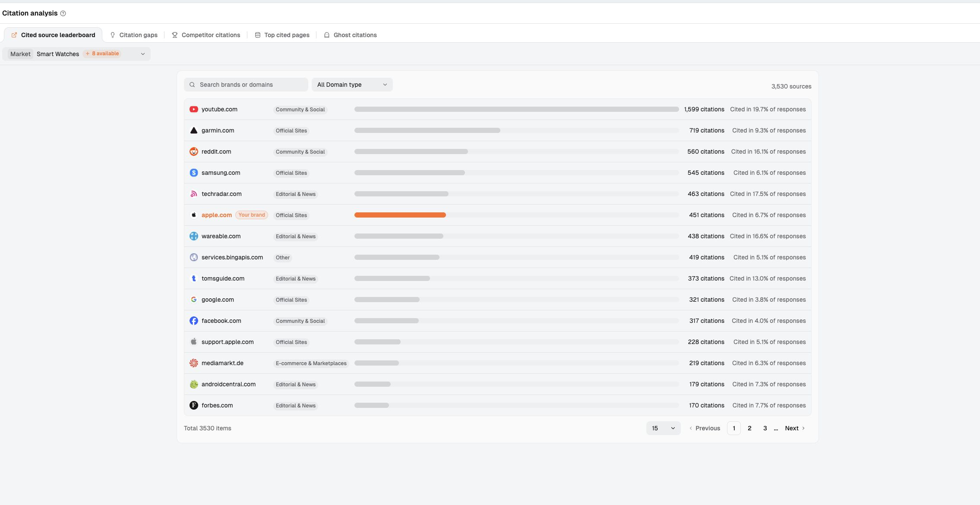Screen dimensions: 980x505
Task: Click the E-commerce & Marketplaces tag
Action: point(311,363)
